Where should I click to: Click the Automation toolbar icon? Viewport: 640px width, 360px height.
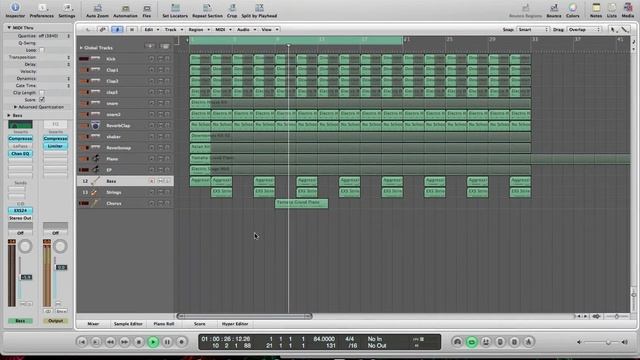click(125, 8)
